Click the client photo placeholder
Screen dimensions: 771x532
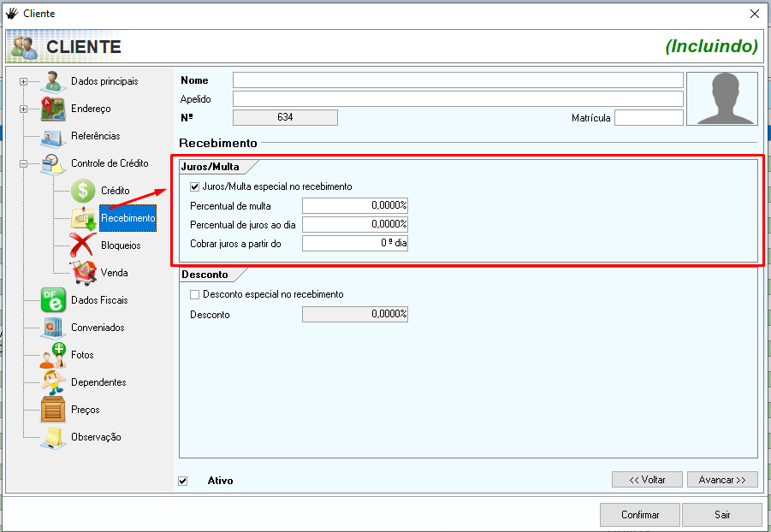(721, 98)
